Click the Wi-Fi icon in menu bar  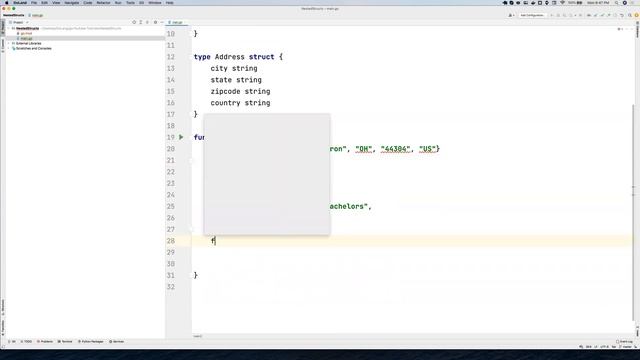(x=562, y=3)
